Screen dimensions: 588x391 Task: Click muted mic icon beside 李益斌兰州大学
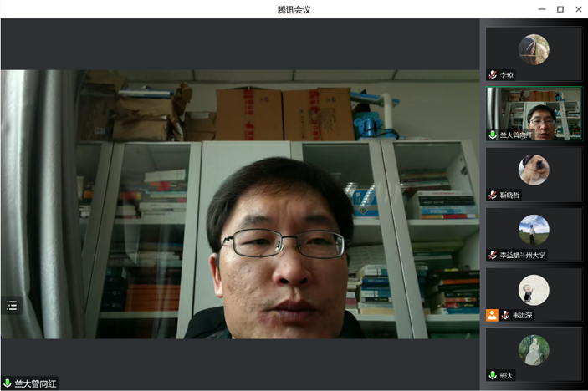point(493,255)
